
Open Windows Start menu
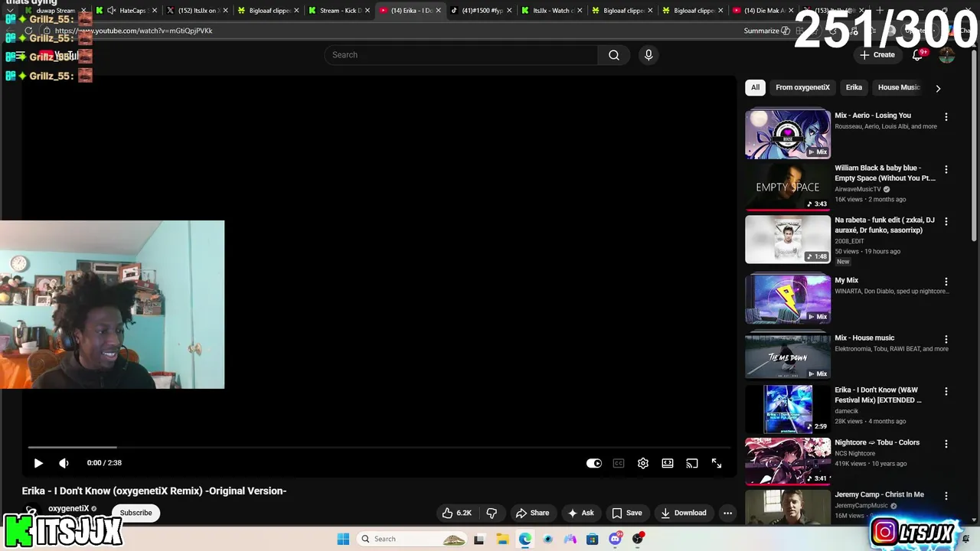click(343, 539)
